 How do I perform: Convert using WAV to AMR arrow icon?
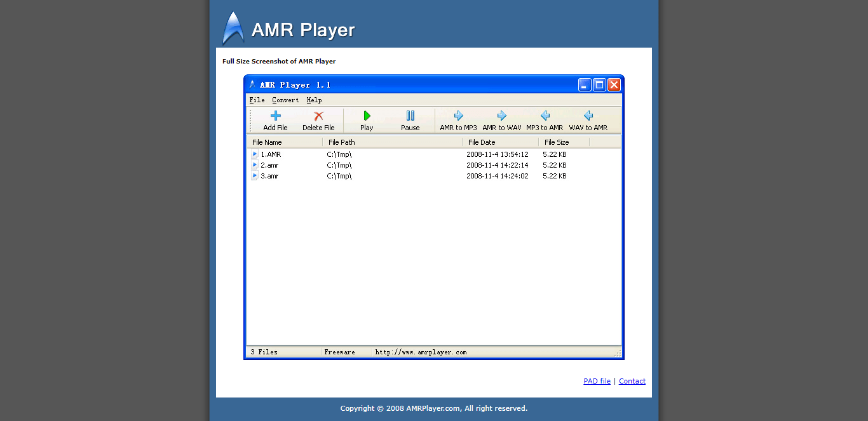(588, 116)
